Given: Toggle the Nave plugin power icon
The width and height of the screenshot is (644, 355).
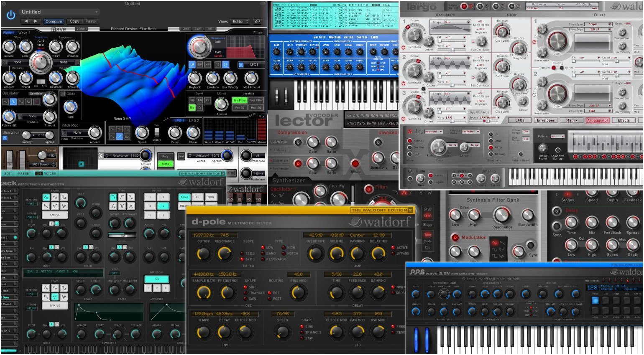Looking at the screenshot, I should [x=11, y=15].
